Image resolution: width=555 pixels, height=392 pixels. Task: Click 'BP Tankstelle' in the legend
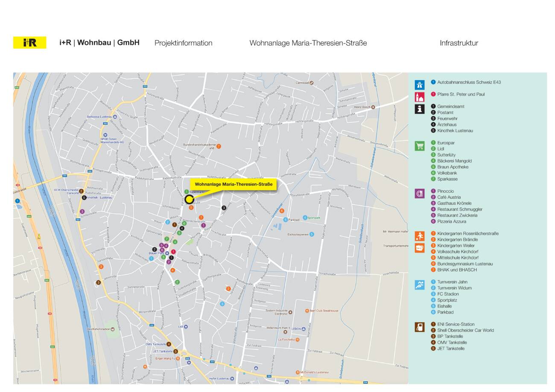[x=450, y=336]
